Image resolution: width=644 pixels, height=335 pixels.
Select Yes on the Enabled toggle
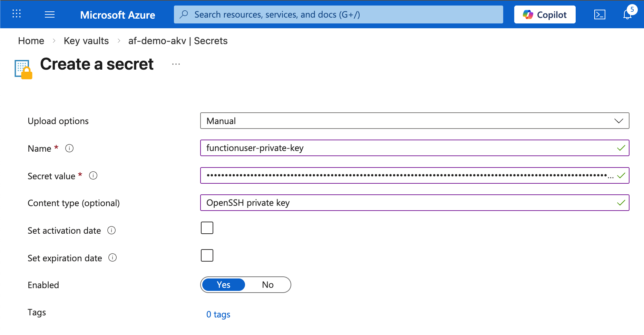pos(223,285)
